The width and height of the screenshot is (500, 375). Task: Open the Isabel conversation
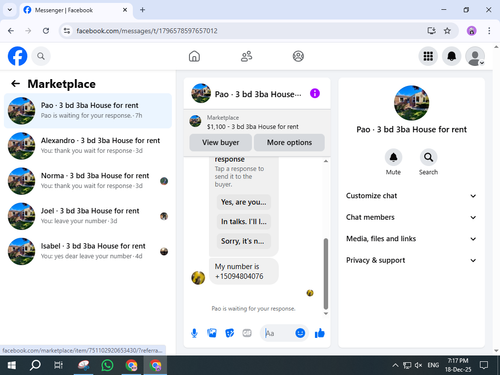point(88,251)
